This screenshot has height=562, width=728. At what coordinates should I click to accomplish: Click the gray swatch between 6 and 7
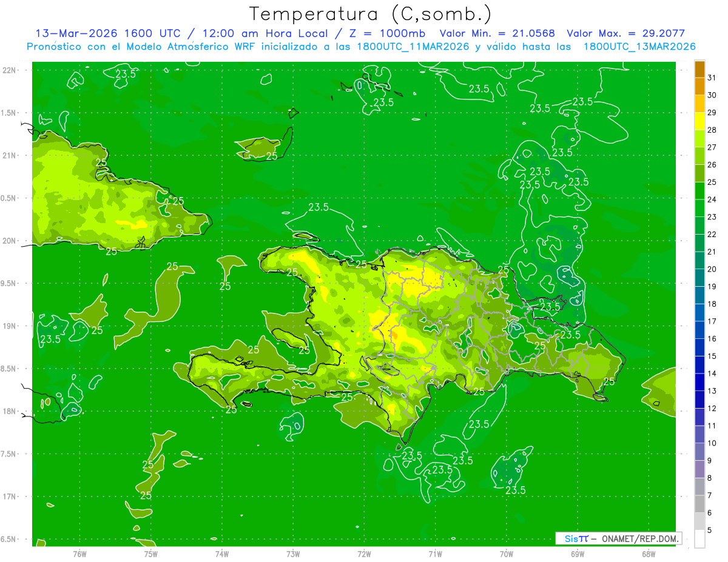(700, 504)
